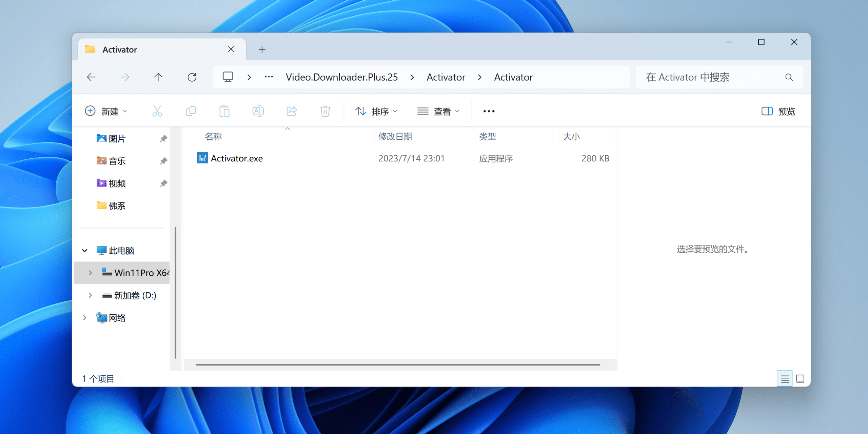Click the Rename icon in toolbar

(x=258, y=111)
